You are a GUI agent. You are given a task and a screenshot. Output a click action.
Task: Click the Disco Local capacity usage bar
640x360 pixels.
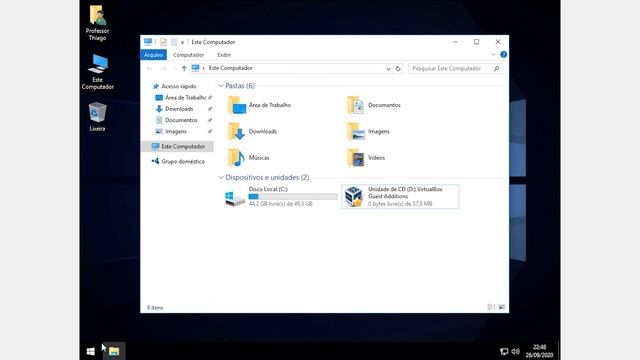293,197
